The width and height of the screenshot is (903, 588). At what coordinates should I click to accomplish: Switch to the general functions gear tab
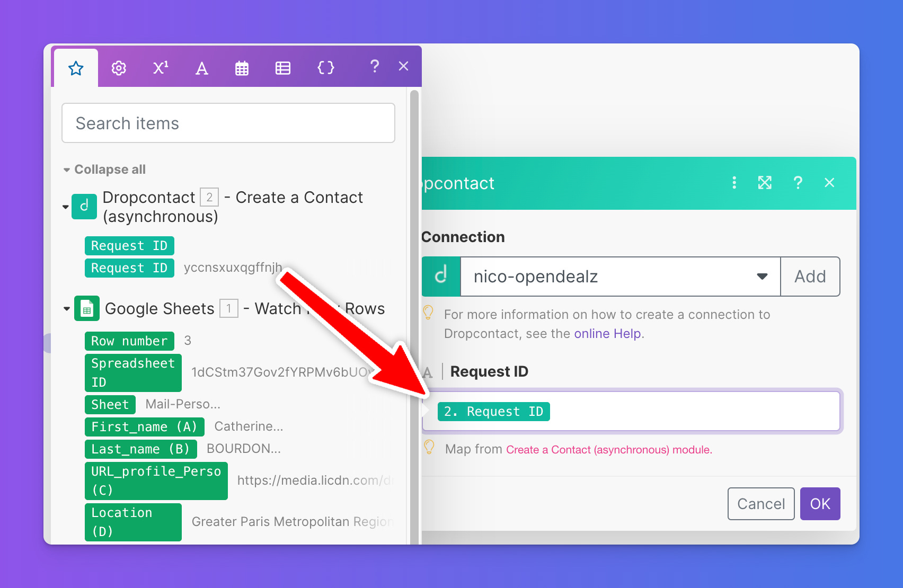point(119,68)
